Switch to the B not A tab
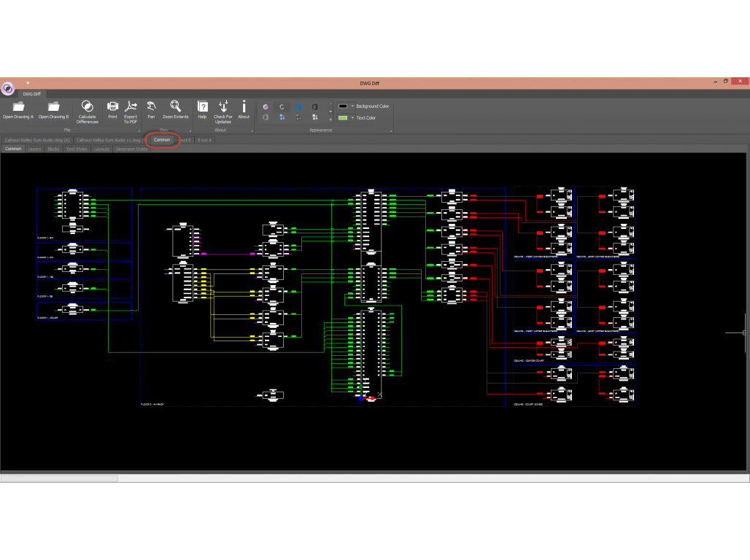Viewport: 750px width, 560px height. point(205,140)
